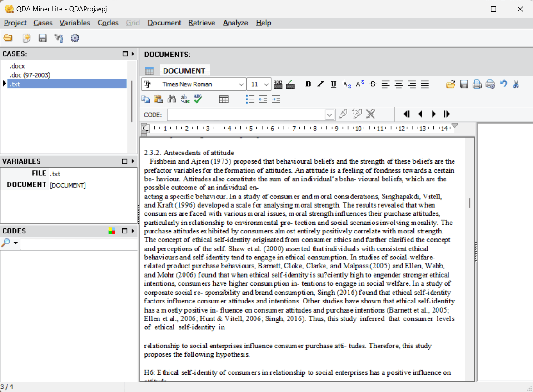Screen dimensions: 533x392
Task: Expand the CODE selection dropdown
Action: click(329, 115)
